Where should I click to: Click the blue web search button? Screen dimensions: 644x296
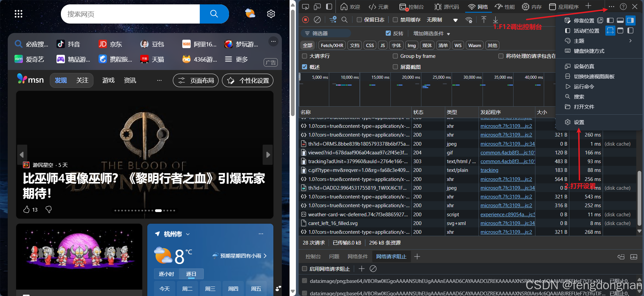(x=214, y=14)
